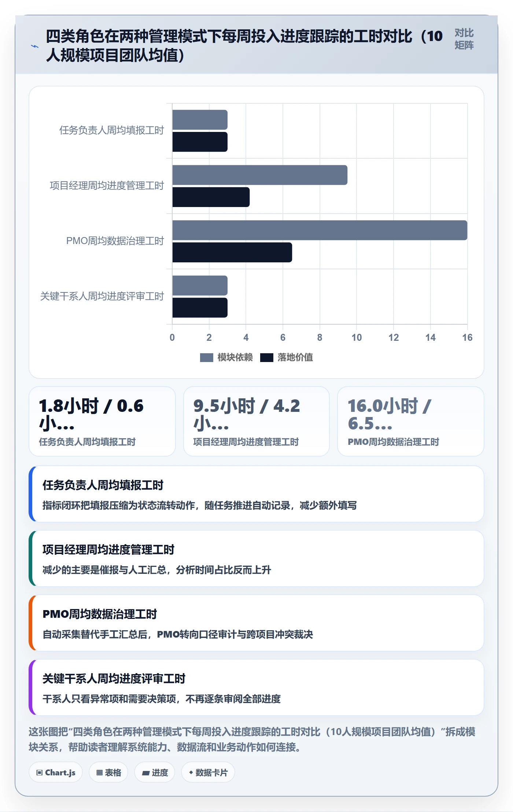Click the 项目经理周均进度管理工时 chart axis label
The width and height of the screenshot is (513, 812).
point(107,186)
